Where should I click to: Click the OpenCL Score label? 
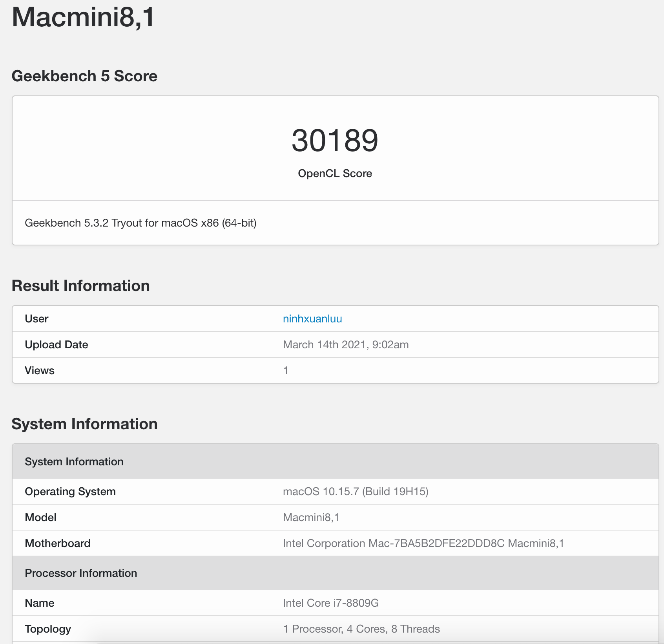[335, 174]
